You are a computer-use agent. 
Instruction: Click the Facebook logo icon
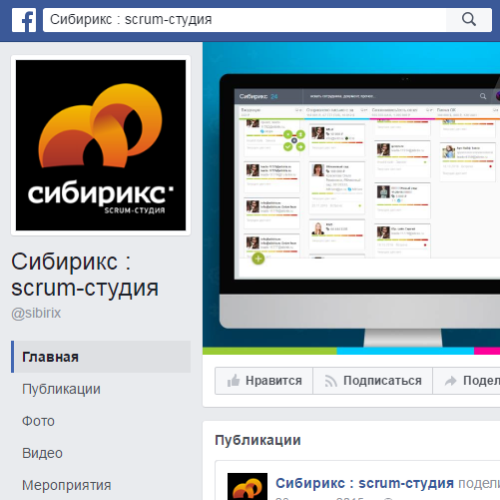(24, 20)
